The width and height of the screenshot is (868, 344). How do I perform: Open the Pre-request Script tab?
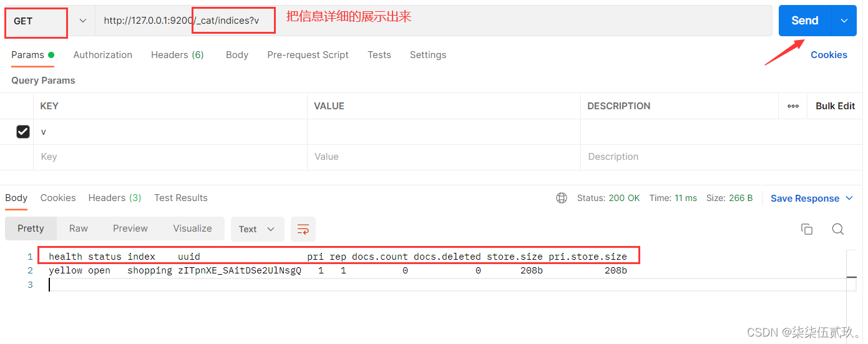(308, 55)
